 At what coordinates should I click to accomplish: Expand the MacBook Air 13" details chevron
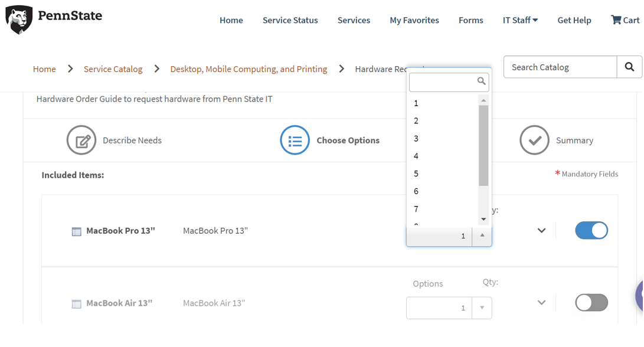pos(541,303)
